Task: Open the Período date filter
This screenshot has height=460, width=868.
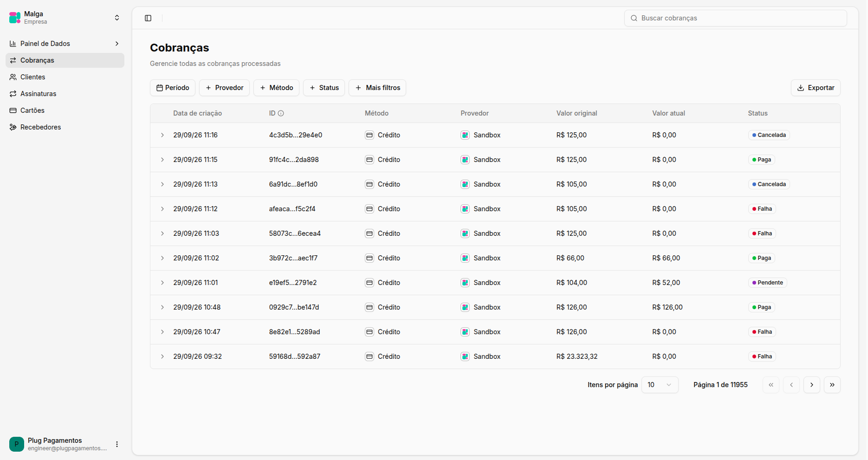Action: [173, 88]
